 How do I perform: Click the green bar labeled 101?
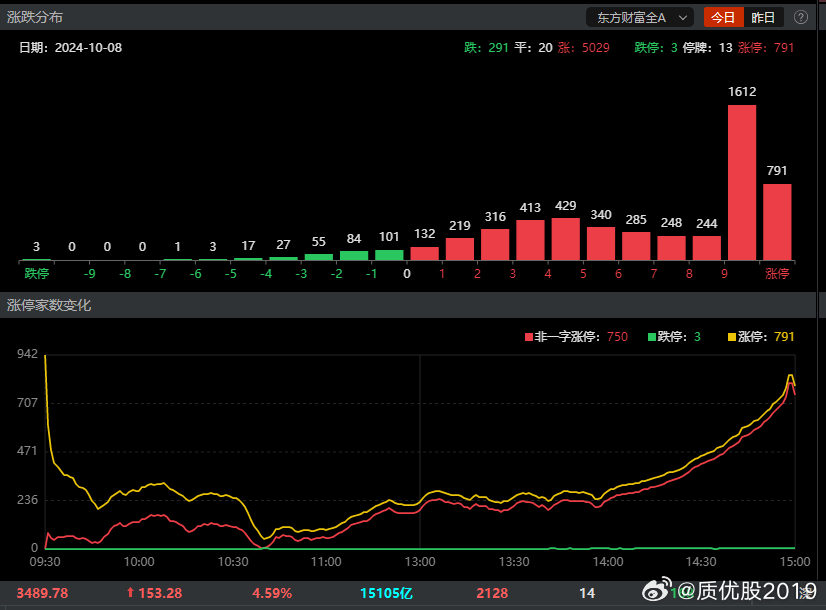389,255
